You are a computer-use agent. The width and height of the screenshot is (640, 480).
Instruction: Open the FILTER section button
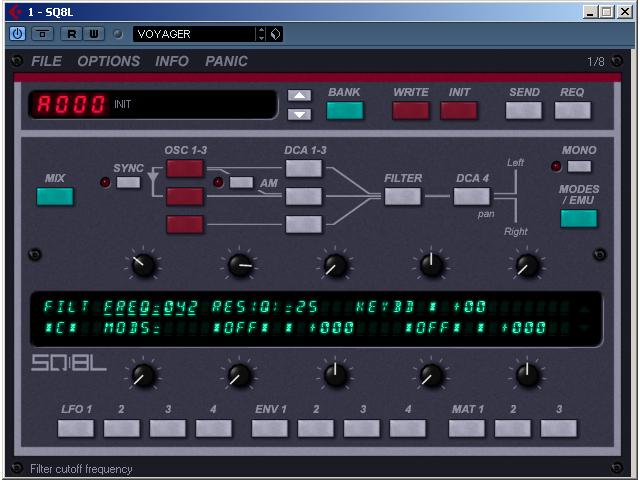click(403, 196)
